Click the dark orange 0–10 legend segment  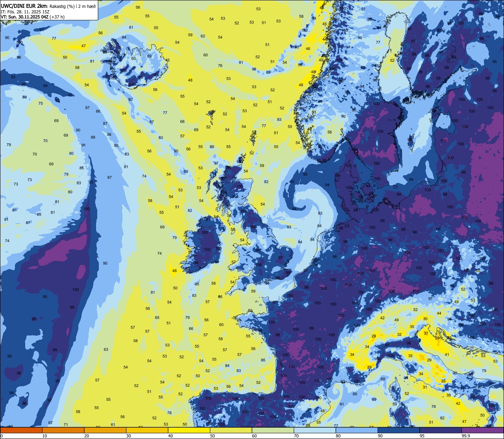(x=21, y=430)
